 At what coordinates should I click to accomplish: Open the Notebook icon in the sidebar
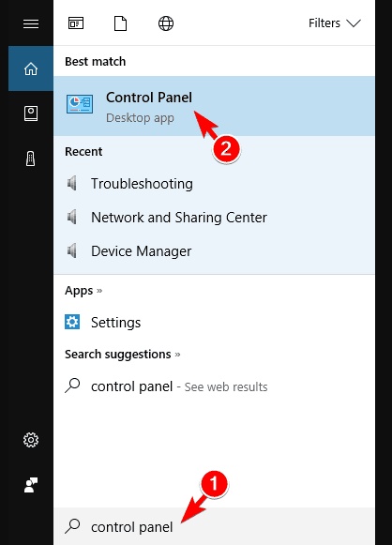pos(31,114)
